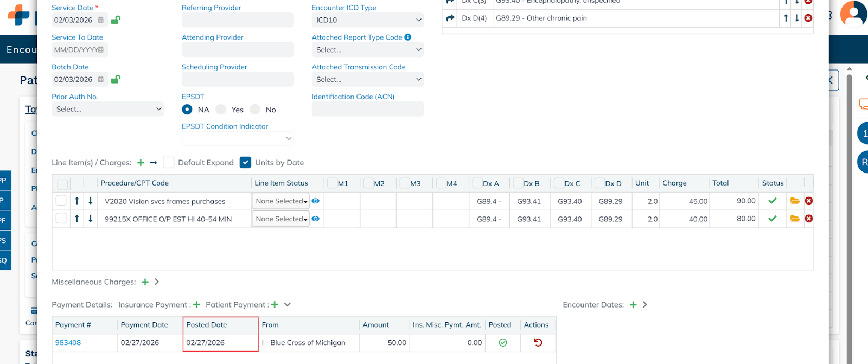This screenshot has height=364, width=868.
Task: Add a new insurance payment
Action: tap(196, 305)
